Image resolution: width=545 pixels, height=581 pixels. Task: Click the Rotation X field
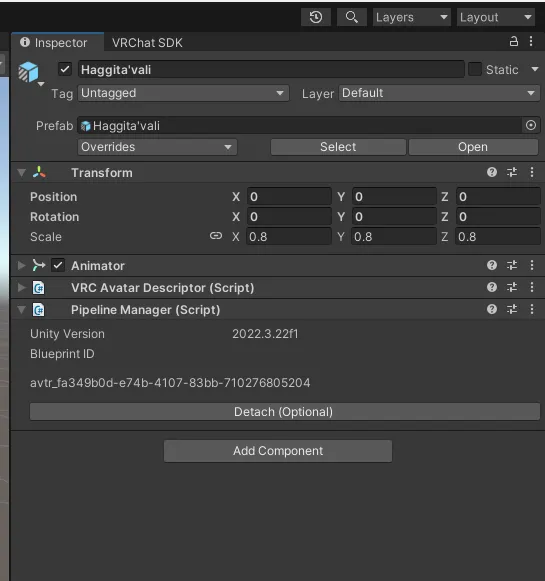point(289,217)
